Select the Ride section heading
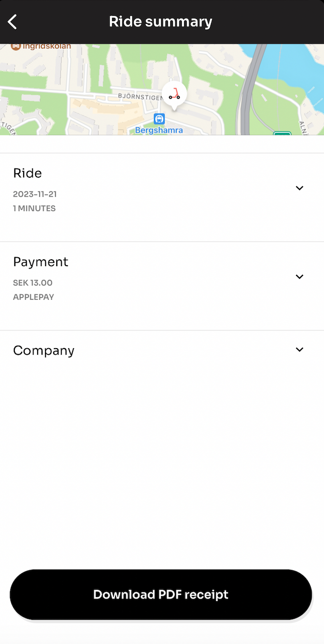The width and height of the screenshot is (324, 644). [28, 173]
